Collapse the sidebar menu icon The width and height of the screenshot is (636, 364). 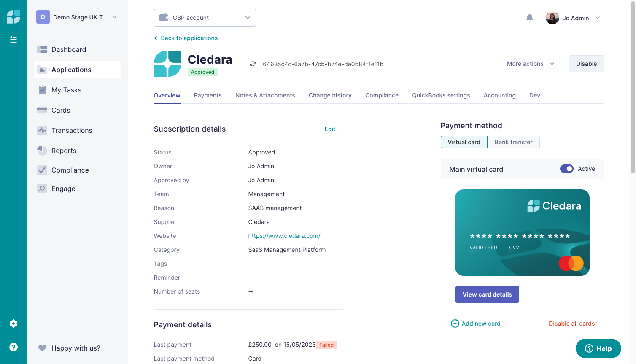coord(13,39)
